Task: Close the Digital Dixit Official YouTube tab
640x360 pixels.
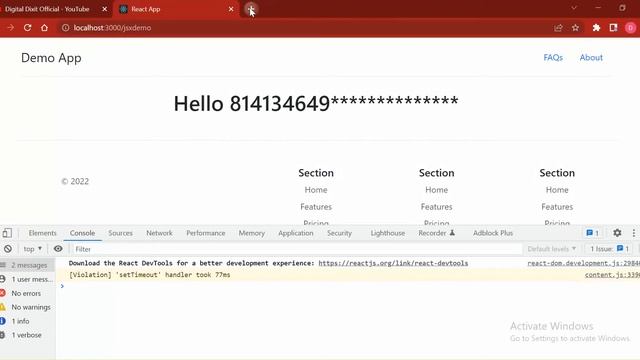Action: pos(104,9)
